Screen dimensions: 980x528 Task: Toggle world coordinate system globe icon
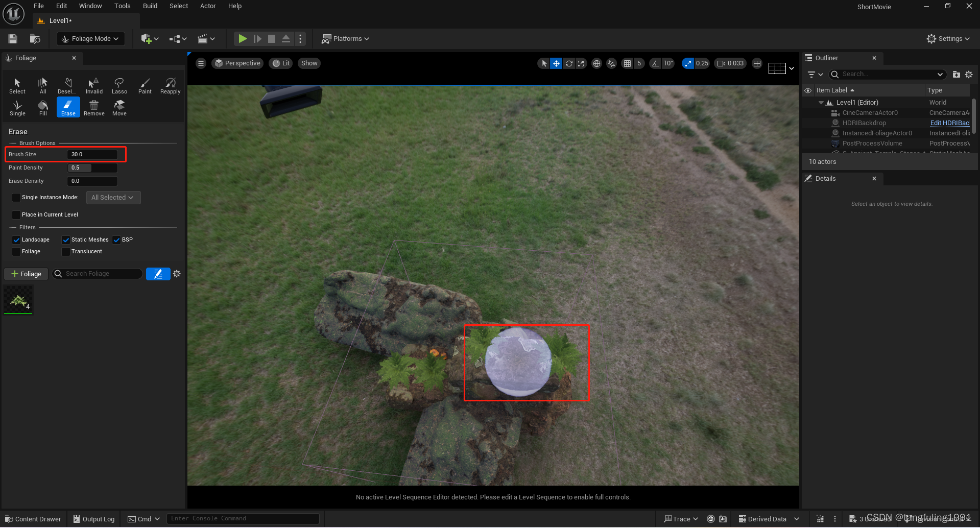[x=596, y=63]
